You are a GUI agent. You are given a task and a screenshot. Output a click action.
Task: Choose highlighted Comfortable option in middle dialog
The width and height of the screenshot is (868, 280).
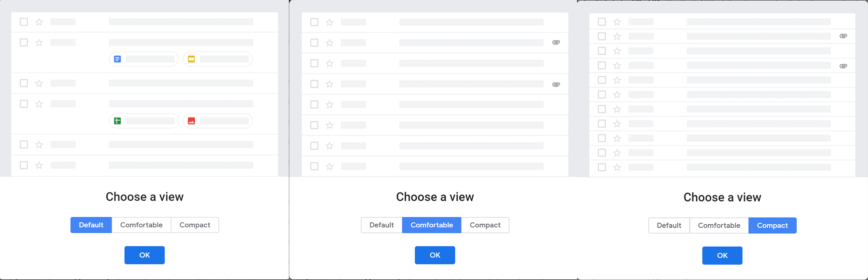[431, 225]
